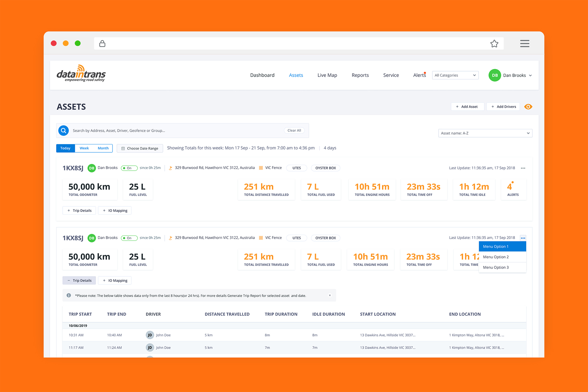
Task: Collapse Trip Details on the second asset
Action: click(79, 281)
